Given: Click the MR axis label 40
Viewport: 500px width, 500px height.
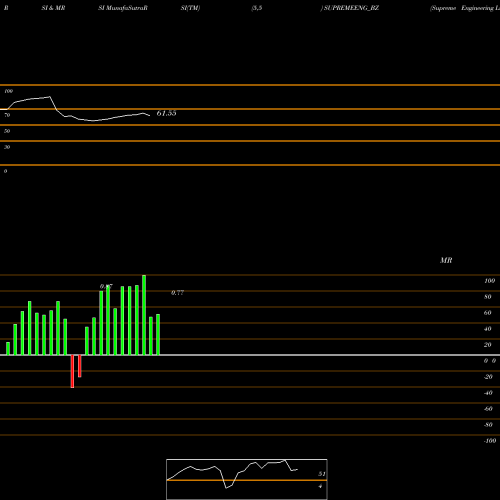Looking at the screenshot, I should click(x=488, y=329).
